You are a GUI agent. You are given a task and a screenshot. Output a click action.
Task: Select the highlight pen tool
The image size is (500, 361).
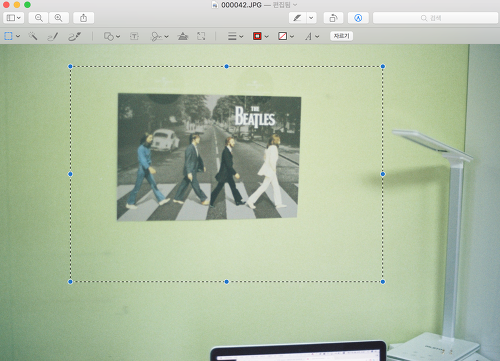coord(297,18)
